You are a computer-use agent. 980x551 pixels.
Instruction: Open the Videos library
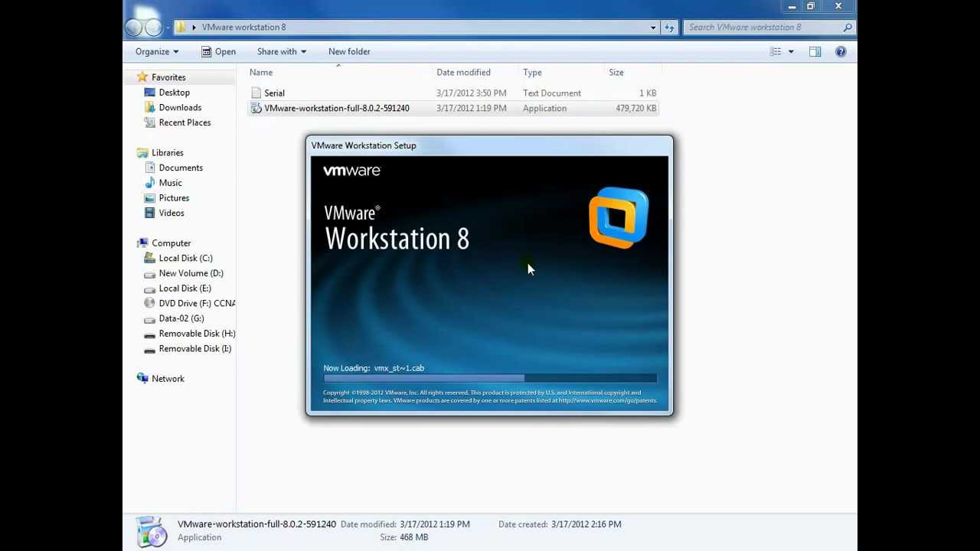pyautogui.click(x=171, y=213)
